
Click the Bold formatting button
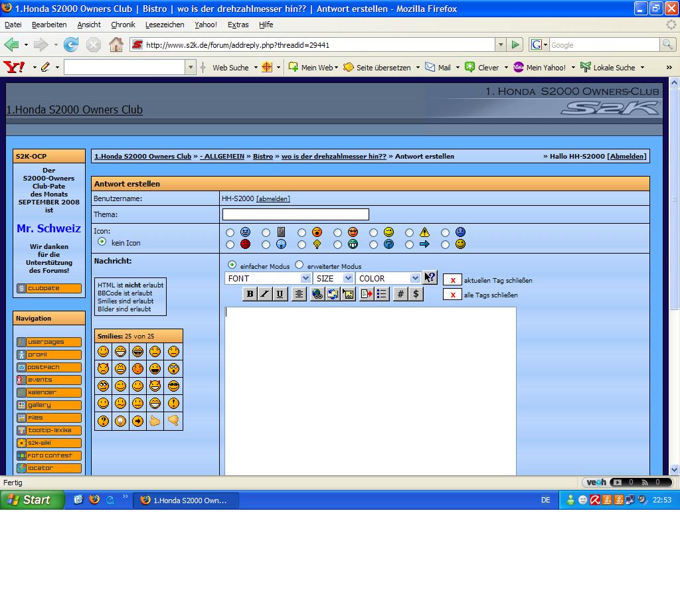[x=250, y=294]
